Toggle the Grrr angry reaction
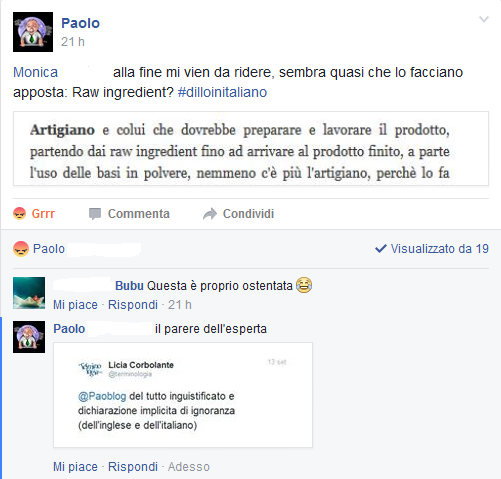Screen dimensions: 501x479 (x=34, y=214)
